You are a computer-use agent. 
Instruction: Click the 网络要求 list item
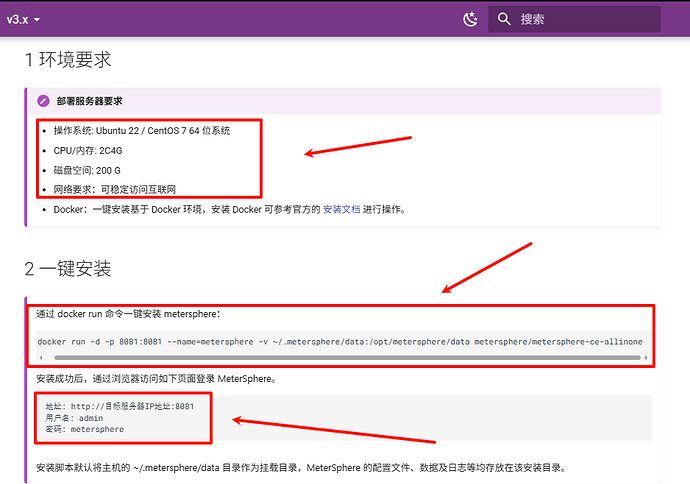tap(115, 190)
